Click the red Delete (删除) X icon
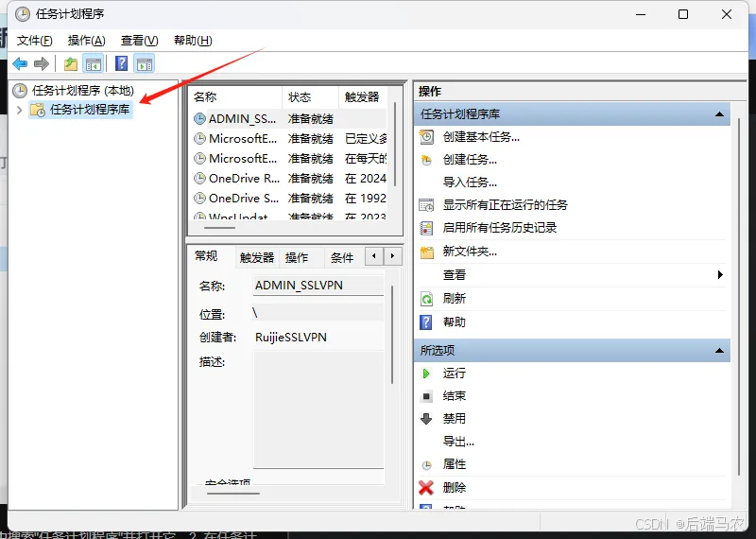The height and width of the screenshot is (539, 756). (426, 488)
